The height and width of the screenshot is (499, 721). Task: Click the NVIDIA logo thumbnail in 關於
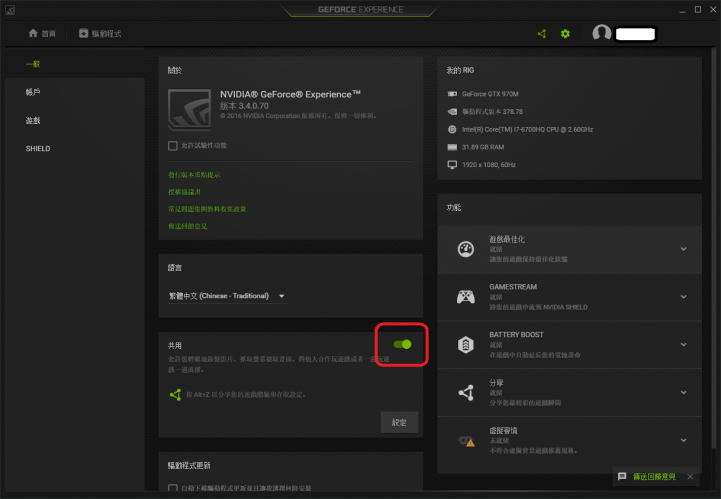(x=189, y=110)
